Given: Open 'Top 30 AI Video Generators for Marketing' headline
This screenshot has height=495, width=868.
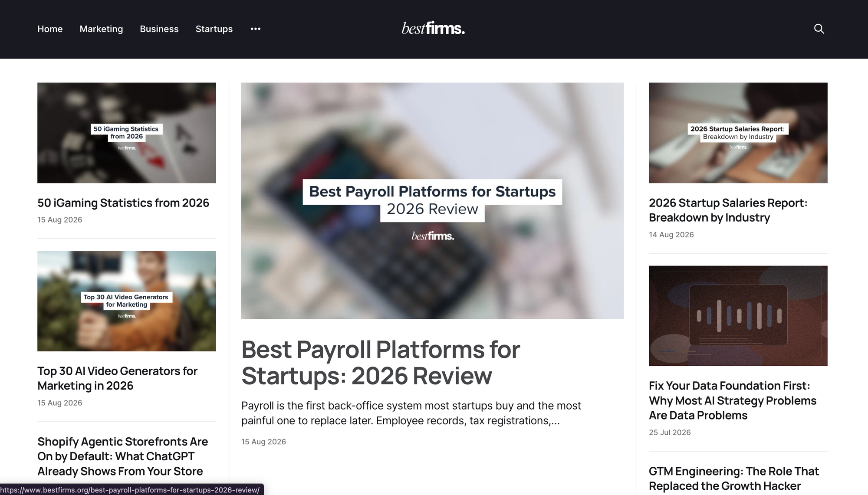Looking at the screenshot, I should 117,378.
